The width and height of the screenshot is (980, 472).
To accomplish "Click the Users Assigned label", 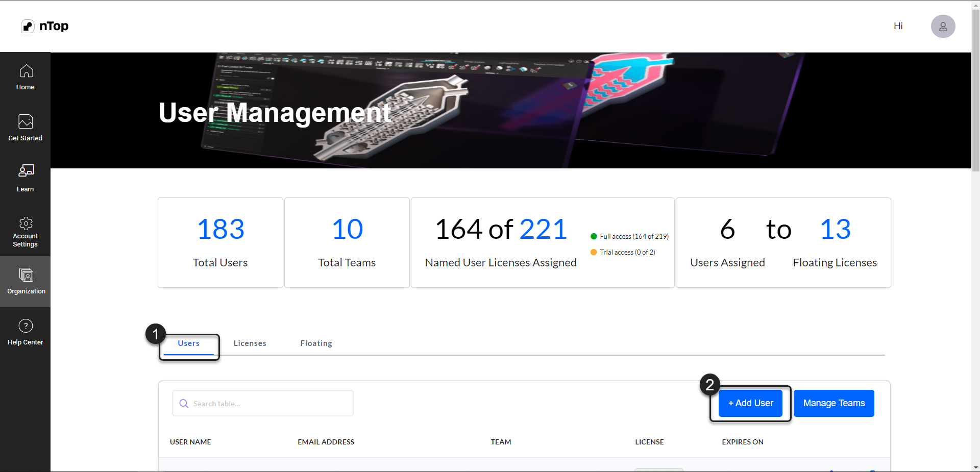I will click(728, 262).
